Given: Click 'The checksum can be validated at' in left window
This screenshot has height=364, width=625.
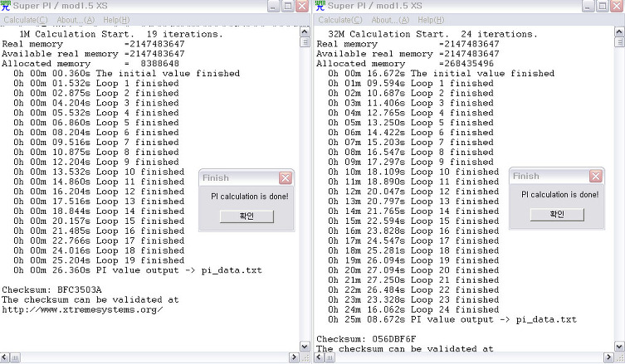Looking at the screenshot, I should point(90,299).
